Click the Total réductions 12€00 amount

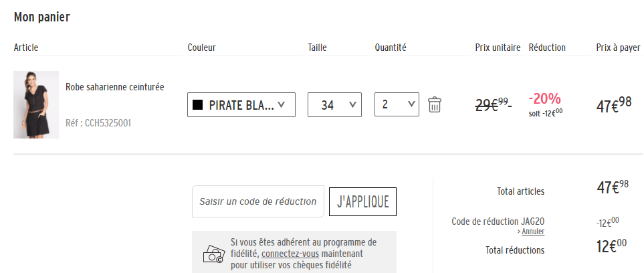[611, 246]
